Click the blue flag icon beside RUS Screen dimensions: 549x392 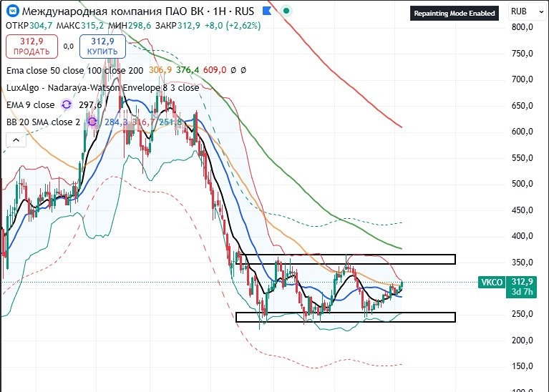pos(267,11)
